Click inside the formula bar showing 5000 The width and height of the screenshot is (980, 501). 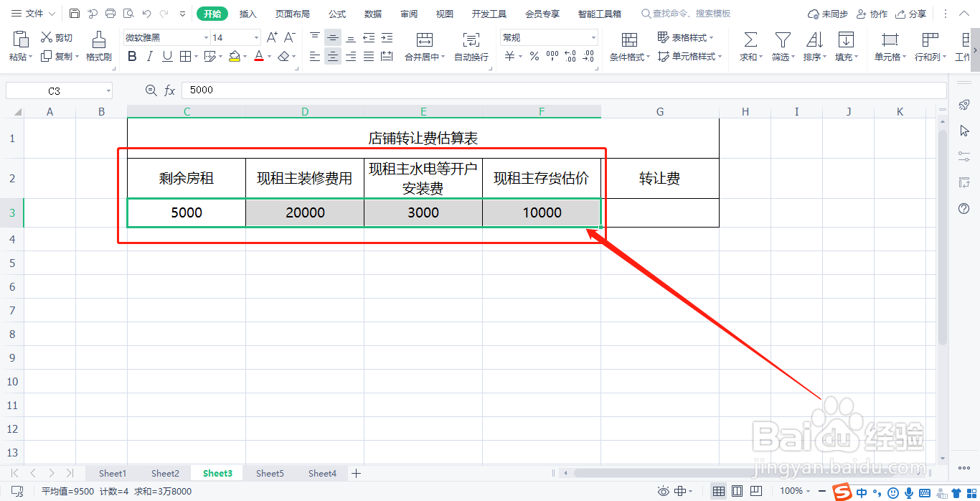[287, 90]
